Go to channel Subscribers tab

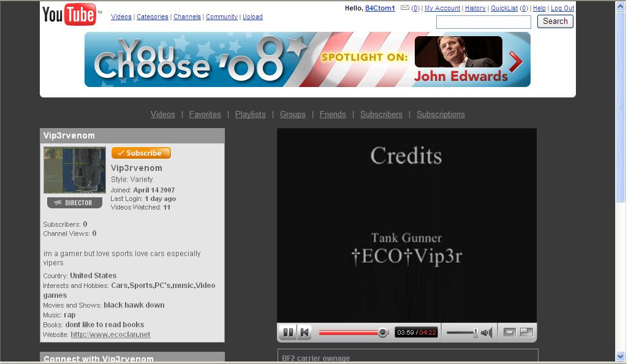pos(381,115)
